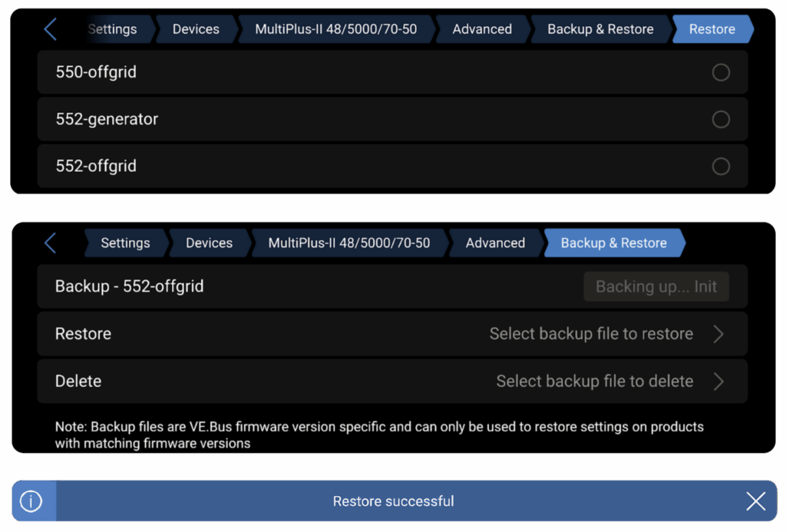
Task: Open Advanced breadcrumb in top panel
Action: [x=482, y=29]
